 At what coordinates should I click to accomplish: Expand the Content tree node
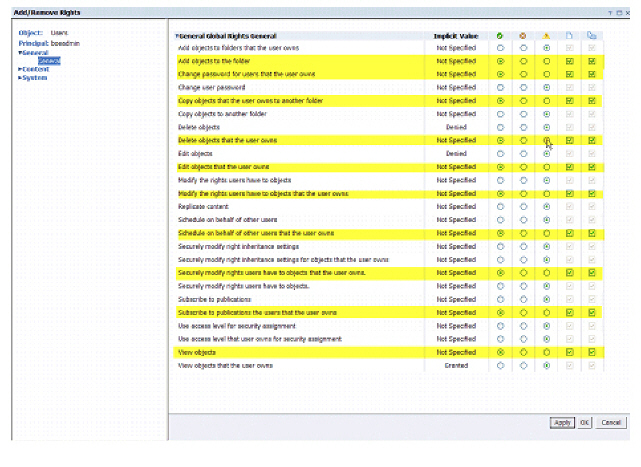[20, 69]
